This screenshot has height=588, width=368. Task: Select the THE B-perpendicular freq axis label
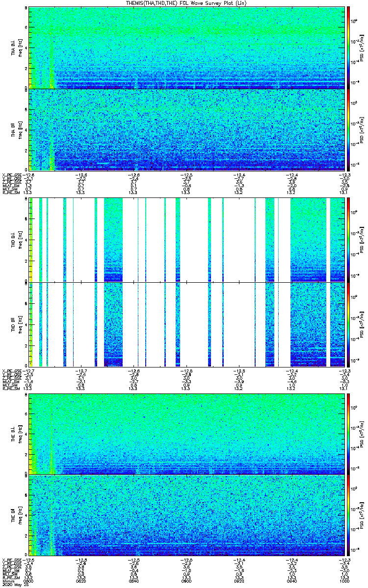[x=21, y=433]
